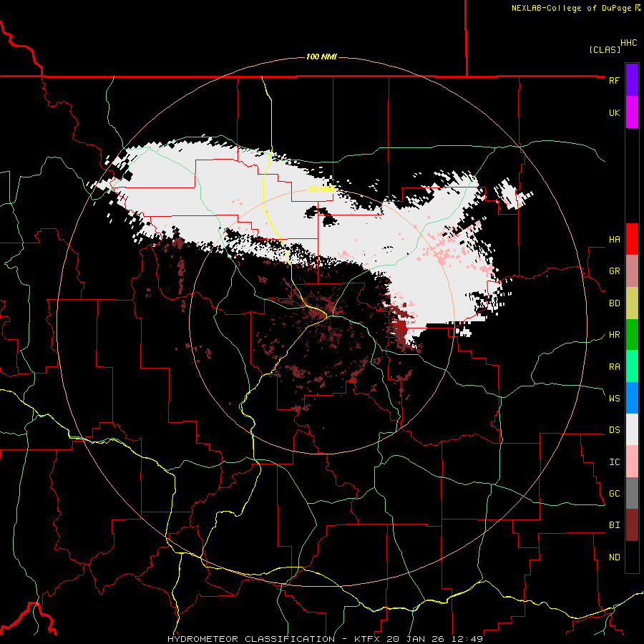This screenshot has width=644, height=644.
Task: Select the WS blue legend swatch
Action: 632,398
